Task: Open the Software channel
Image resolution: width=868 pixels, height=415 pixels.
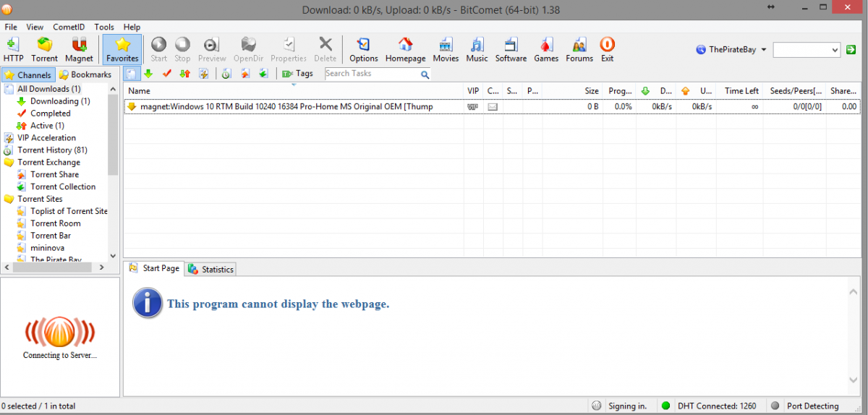Action: point(511,49)
